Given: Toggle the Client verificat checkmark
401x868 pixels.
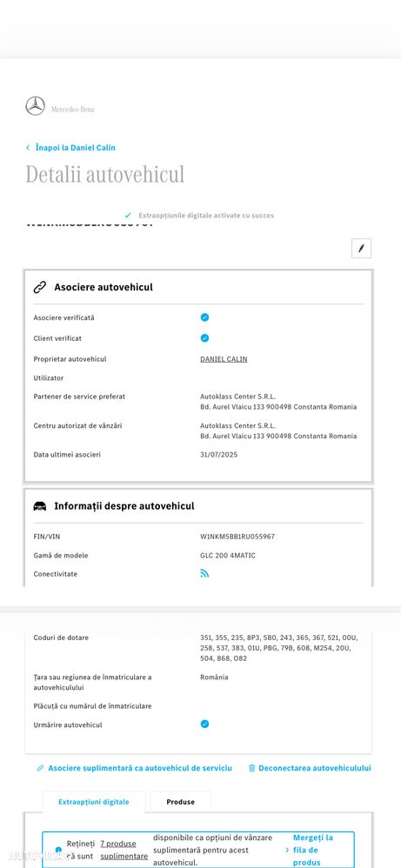Looking at the screenshot, I should pos(204,337).
